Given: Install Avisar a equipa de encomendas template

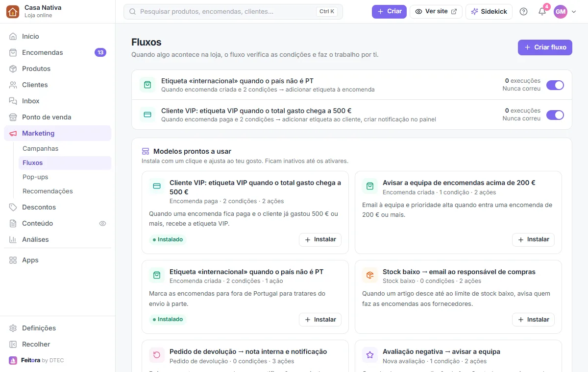Looking at the screenshot, I should pos(533,240).
